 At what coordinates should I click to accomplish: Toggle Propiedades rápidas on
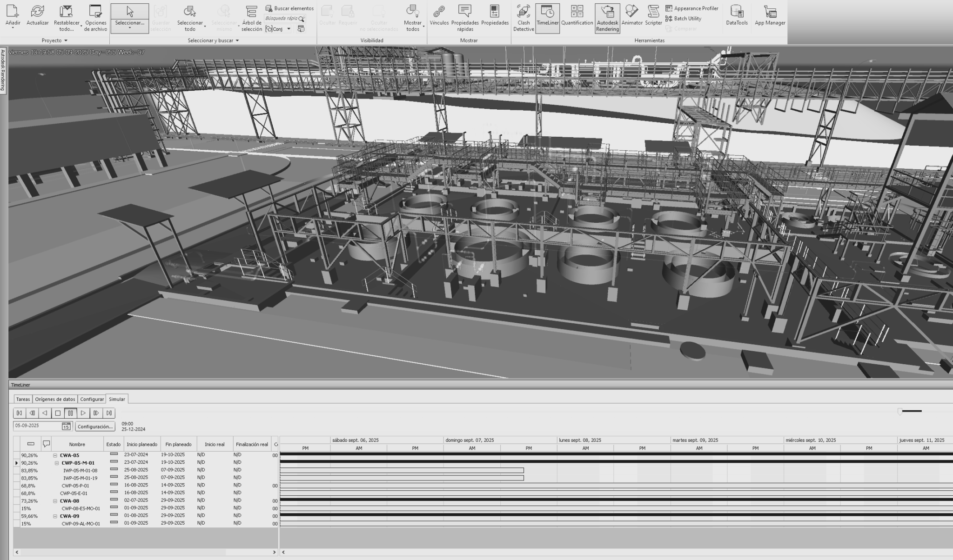pyautogui.click(x=465, y=19)
